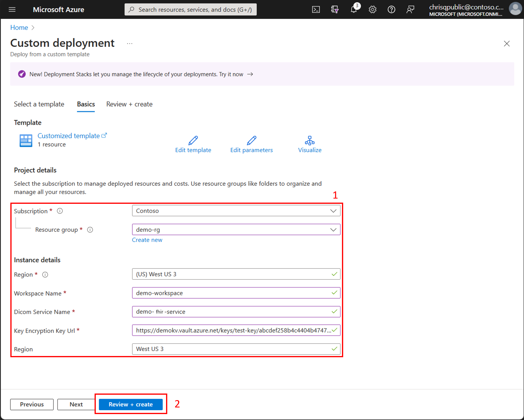Expand the Subscription dropdown
This screenshot has height=420, width=524.
coord(236,211)
